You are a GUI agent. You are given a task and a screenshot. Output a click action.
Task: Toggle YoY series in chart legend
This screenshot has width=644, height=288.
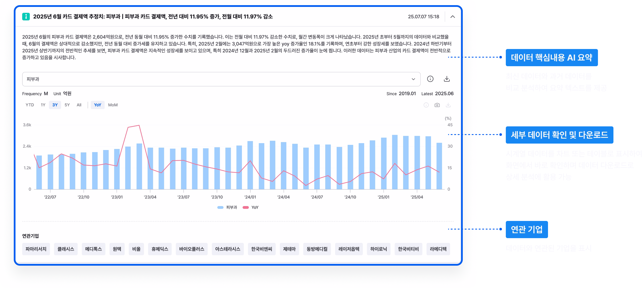[251, 207]
